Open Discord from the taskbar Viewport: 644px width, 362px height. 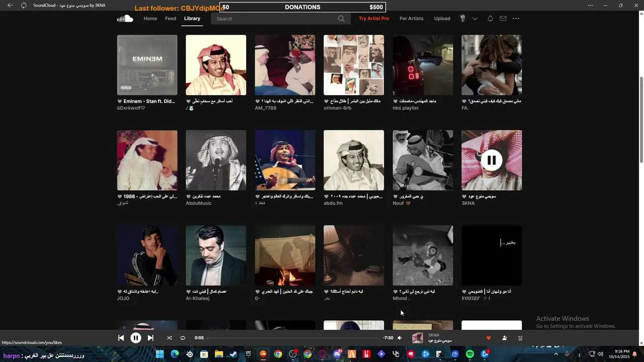click(337, 354)
